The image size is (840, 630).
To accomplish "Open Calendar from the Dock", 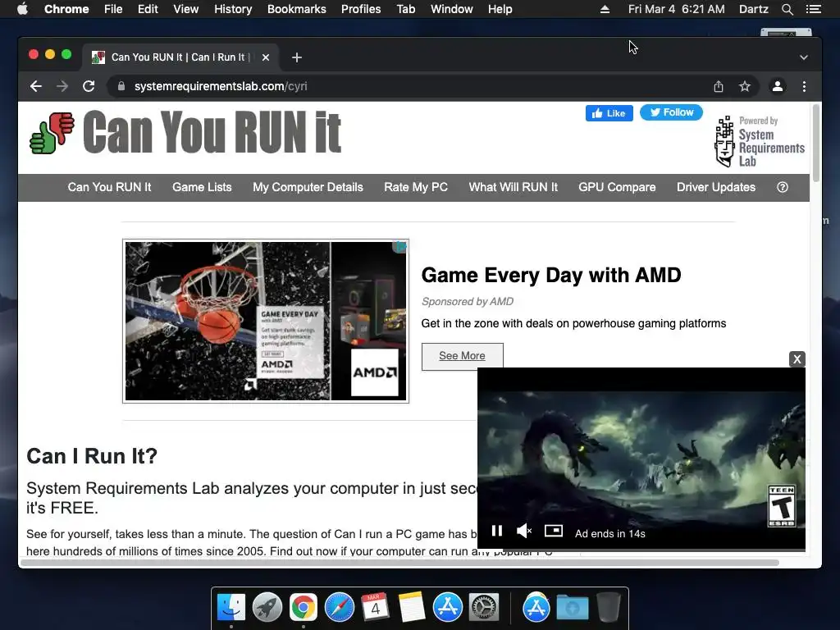I will pyautogui.click(x=375, y=608).
